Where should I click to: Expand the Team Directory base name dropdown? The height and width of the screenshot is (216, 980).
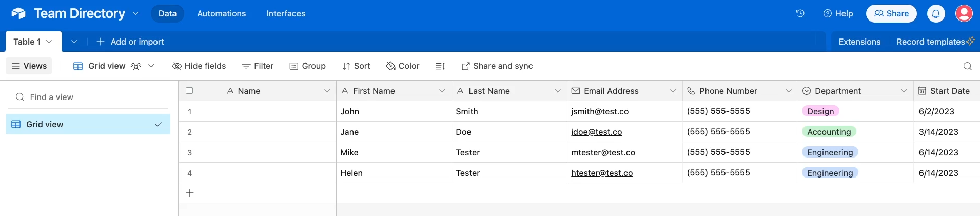click(135, 13)
